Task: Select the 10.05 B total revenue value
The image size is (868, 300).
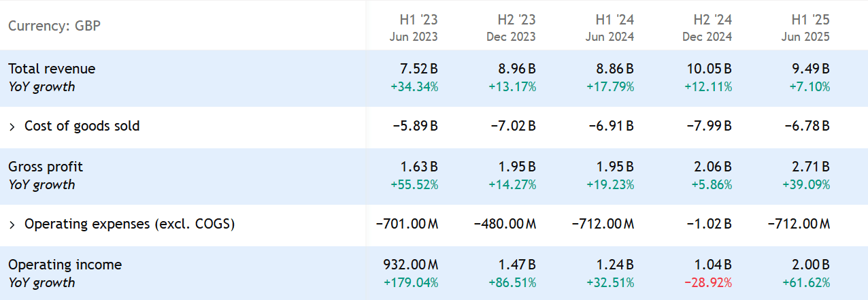Action: 709,69
